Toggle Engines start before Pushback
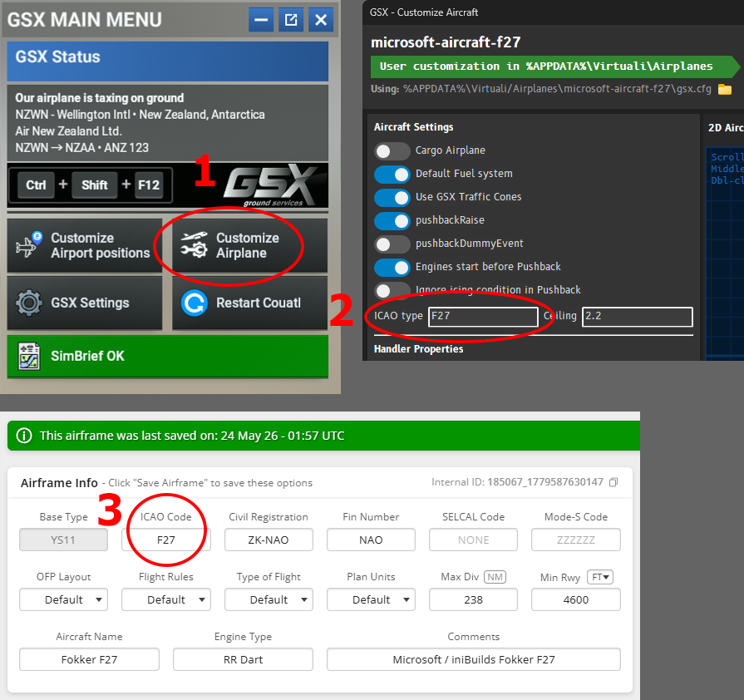The image size is (744, 700). (x=392, y=267)
